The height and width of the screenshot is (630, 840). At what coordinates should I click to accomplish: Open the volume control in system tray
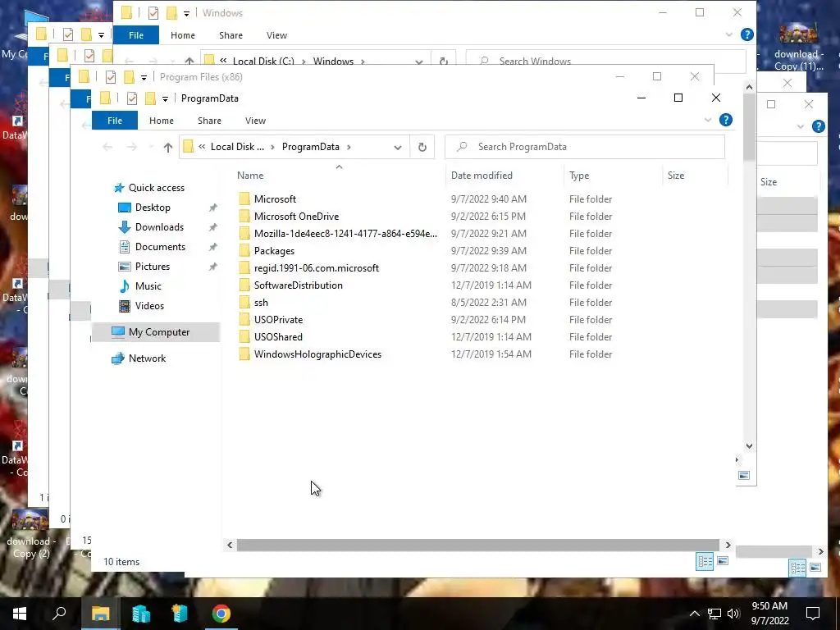point(733,614)
